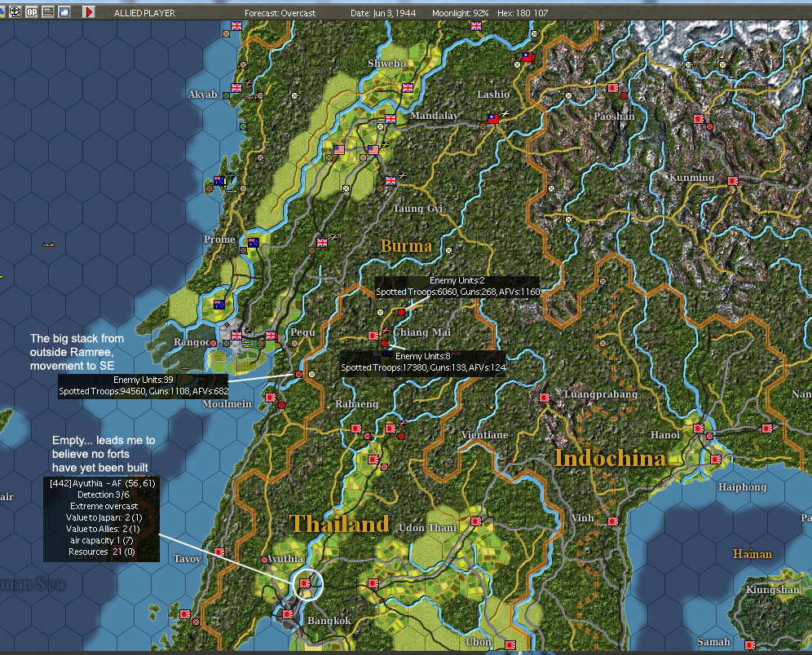Select the circled Japanese flag at Ayuthia airfield

point(305,583)
